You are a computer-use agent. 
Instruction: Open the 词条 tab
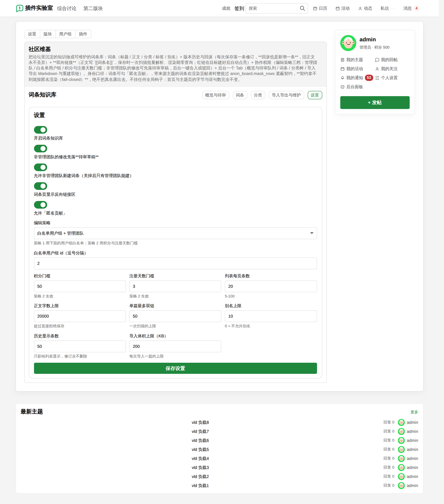click(x=240, y=95)
